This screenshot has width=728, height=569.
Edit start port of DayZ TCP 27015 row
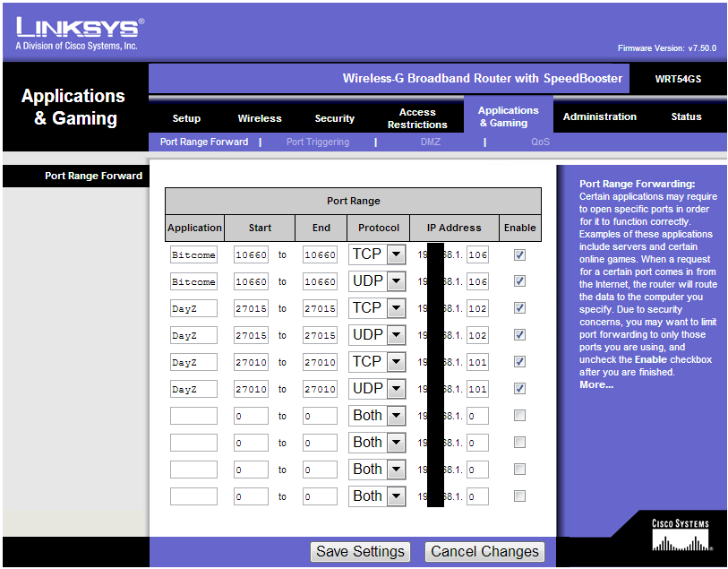point(251,308)
